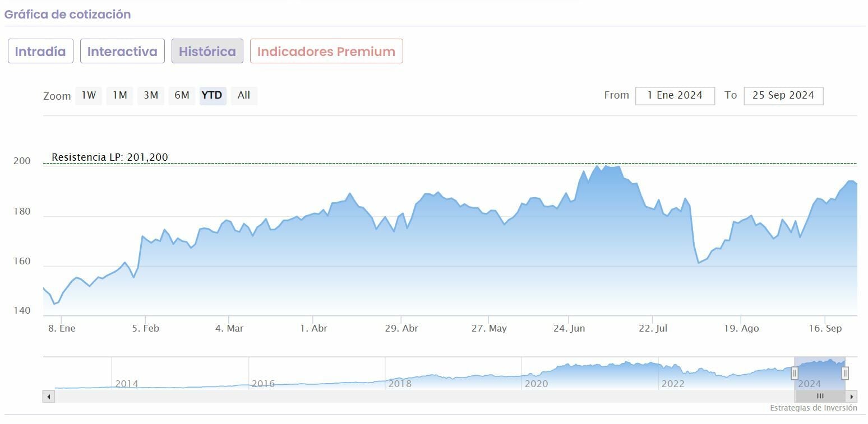Set zoom range to 1M

click(x=120, y=95)
